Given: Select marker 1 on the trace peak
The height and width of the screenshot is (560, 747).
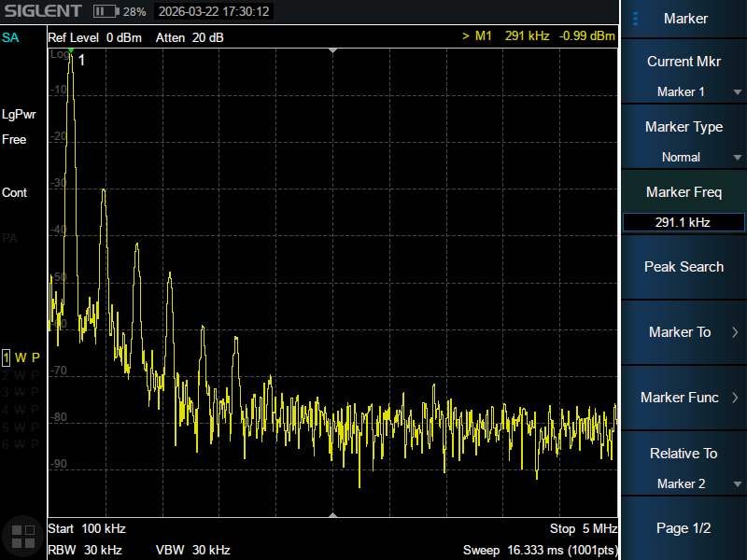Looking at the screenshot, I should (x=71, y=53).
